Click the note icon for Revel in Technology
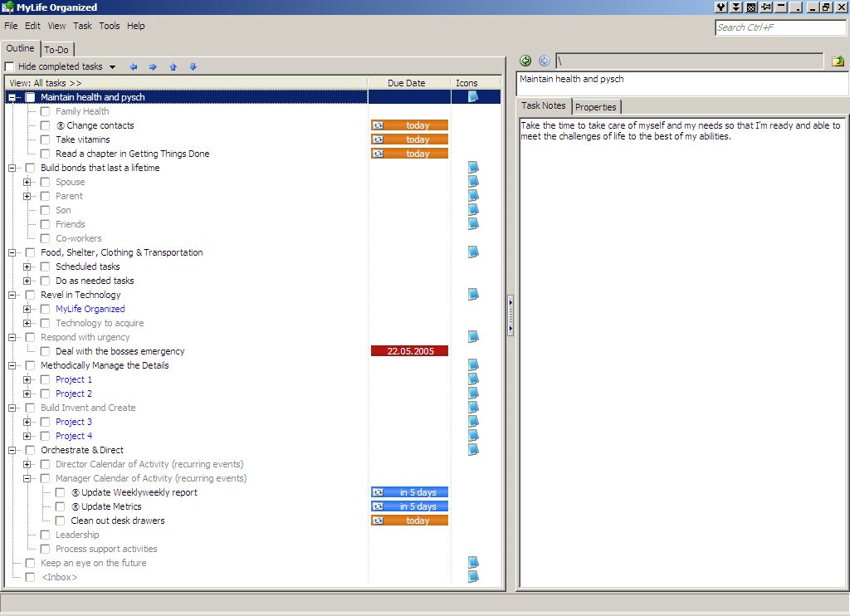Image resolution: width=850 pixels, height=616 pixels. pyautogui.click(x=473, y=294)
